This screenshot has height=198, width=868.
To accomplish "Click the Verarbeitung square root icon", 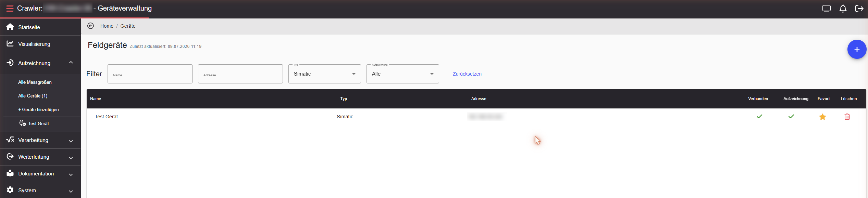I will (x=10, y=140).
